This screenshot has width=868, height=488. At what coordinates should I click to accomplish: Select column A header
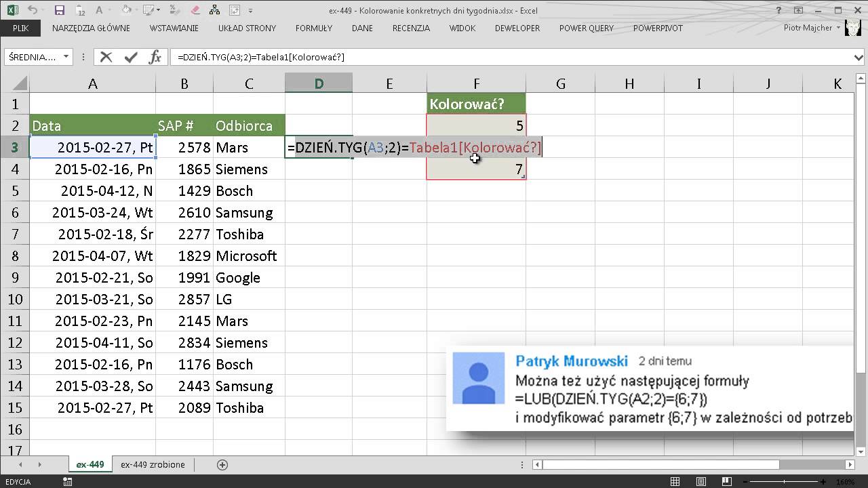pyautogui.click(x=92, y=84)
